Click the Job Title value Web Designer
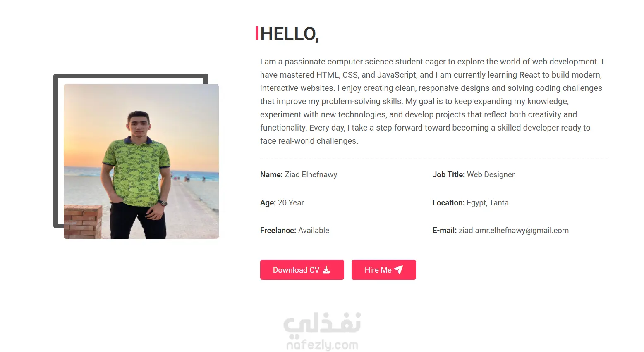This screenshot has height=352, width=644. click(x=491, y=175)
